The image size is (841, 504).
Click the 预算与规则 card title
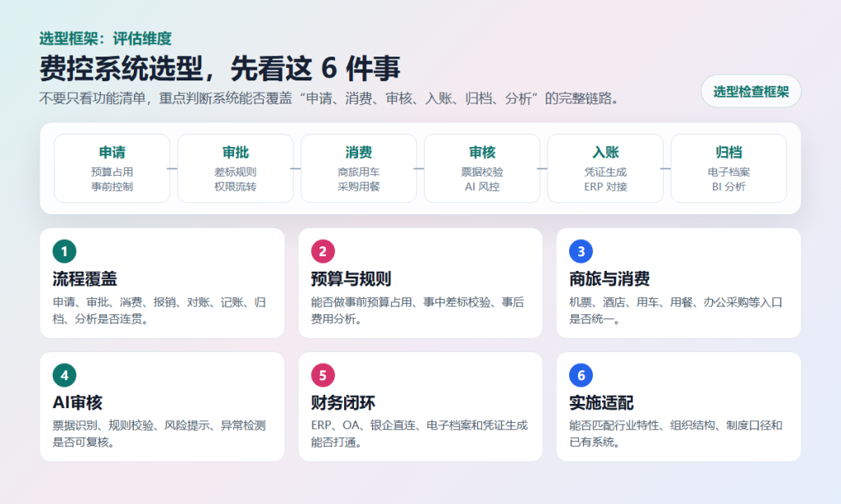352,279
